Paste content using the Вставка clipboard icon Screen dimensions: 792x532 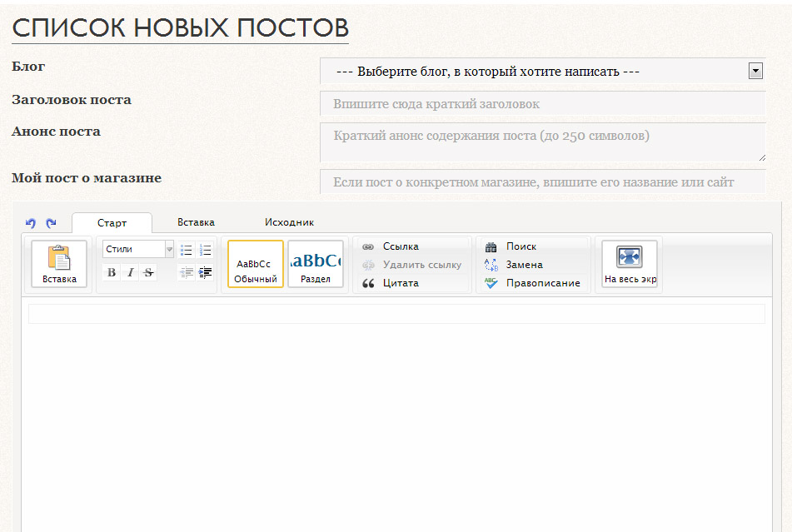click(x=57, y=263)
